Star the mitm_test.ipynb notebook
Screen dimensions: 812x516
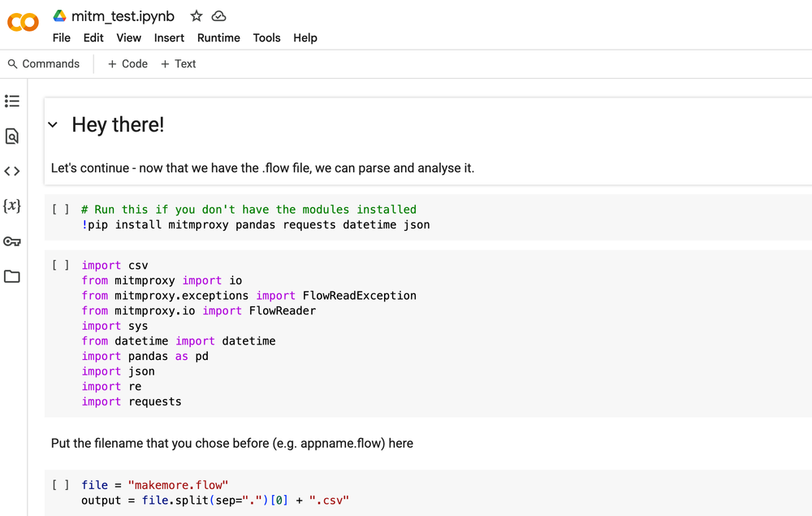pos(197,16)
